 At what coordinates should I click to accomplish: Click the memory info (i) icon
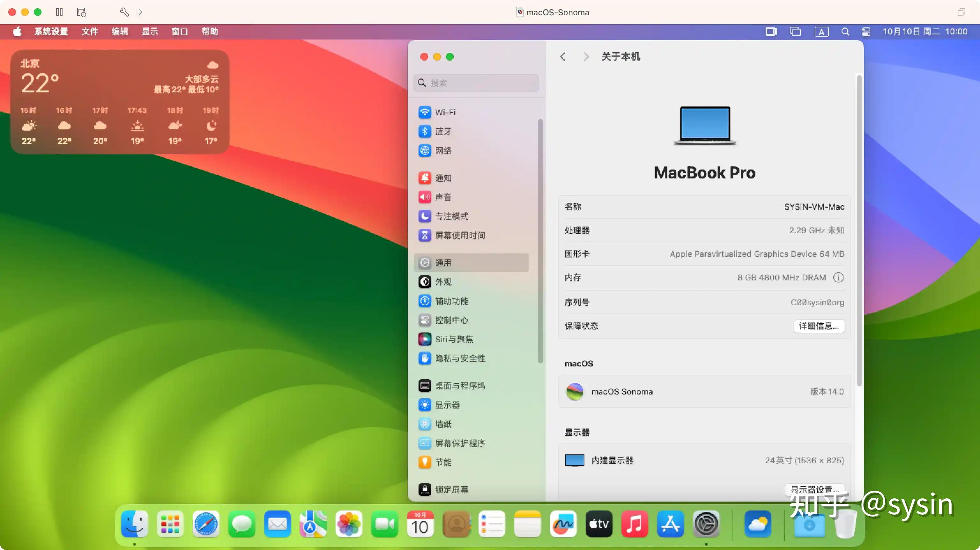pos(838,277)
